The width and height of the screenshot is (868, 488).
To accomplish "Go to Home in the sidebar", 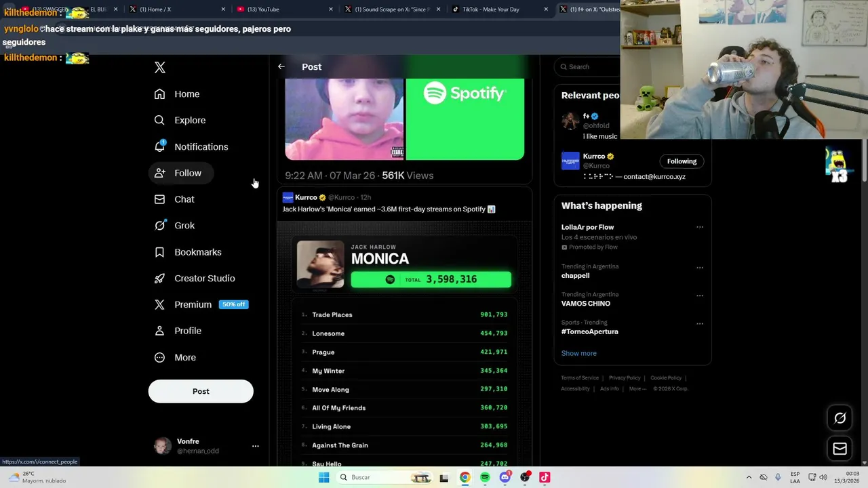I will pos(177,94).
